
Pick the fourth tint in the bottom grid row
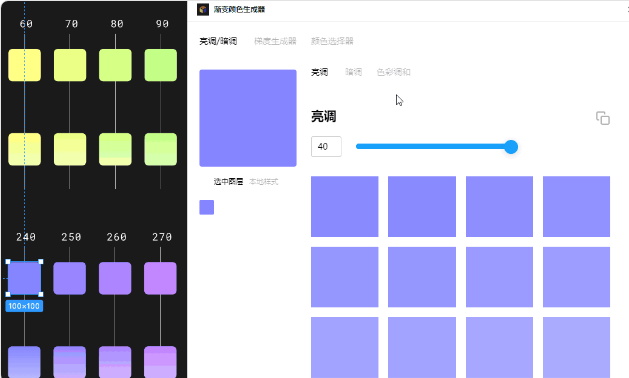[x=576, y=348]
